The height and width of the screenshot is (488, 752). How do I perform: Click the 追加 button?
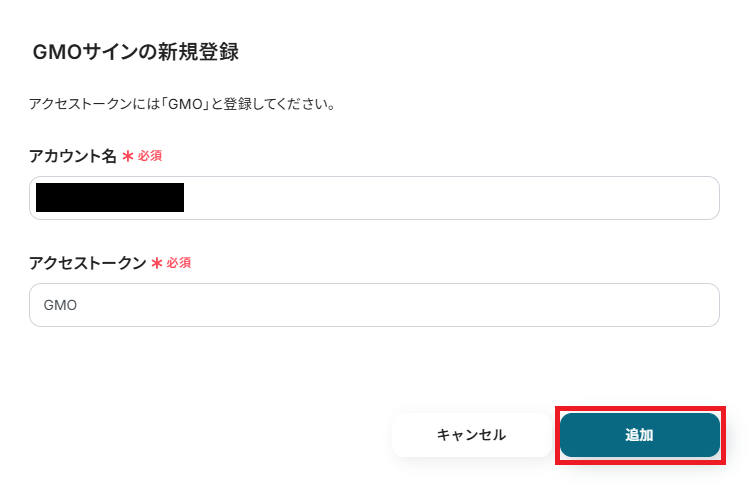pyautogui.click(x=639, y=435)
